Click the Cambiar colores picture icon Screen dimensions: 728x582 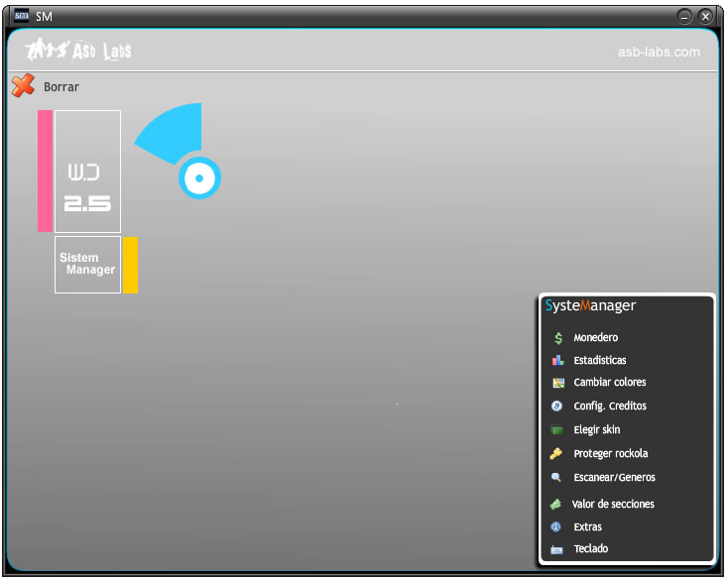(x=558, y=383)
